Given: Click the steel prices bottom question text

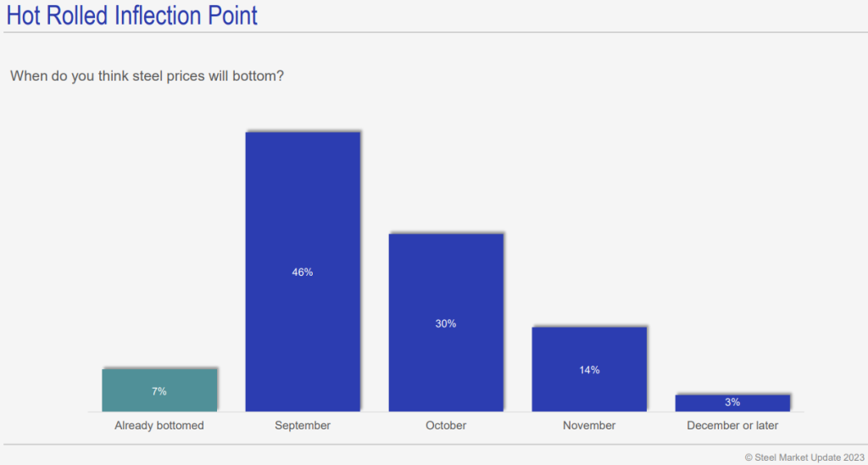Looking at the screenshot, I should (147, 76).
